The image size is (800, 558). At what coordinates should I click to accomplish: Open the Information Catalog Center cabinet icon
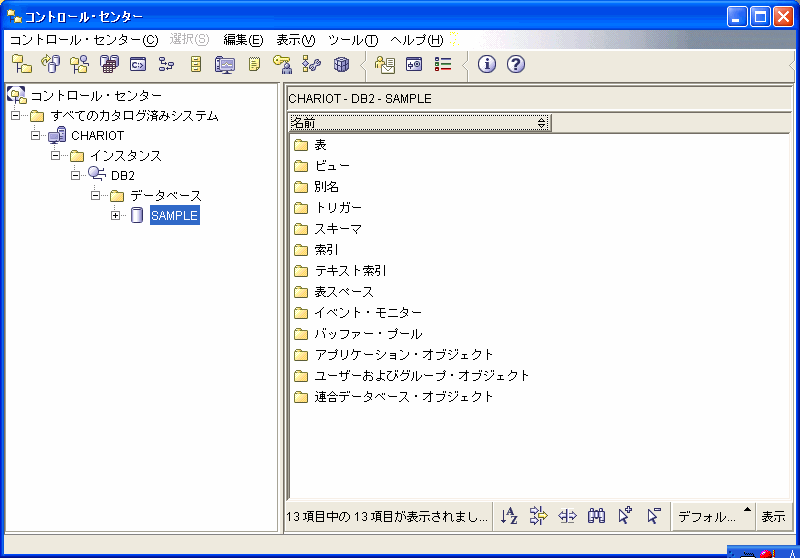tap(196, 64)
